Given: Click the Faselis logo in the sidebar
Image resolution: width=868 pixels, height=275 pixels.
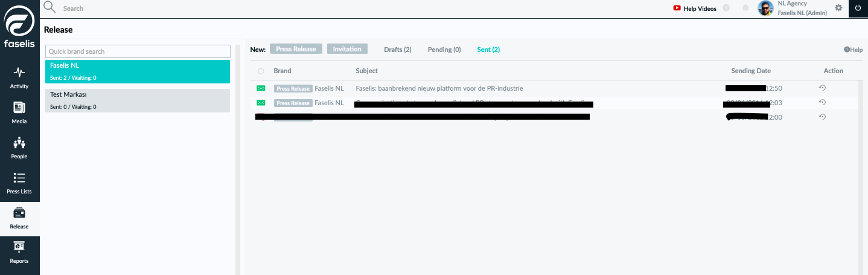Looking at the screenshot, I should click(20, 26).
